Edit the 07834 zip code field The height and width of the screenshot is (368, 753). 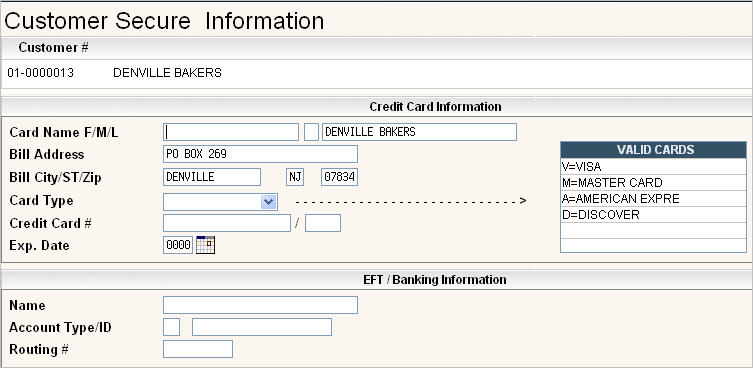click(x=339, y=177)
